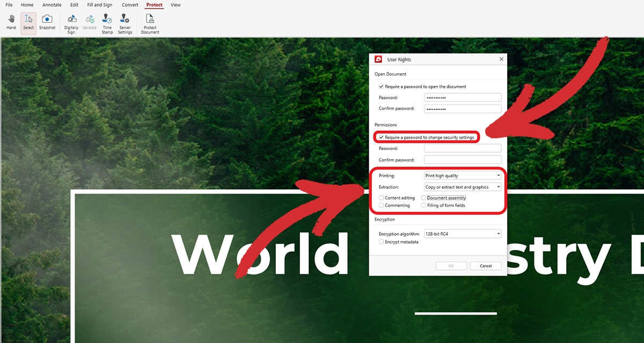Open the Convert tab

tap(130, 5)
